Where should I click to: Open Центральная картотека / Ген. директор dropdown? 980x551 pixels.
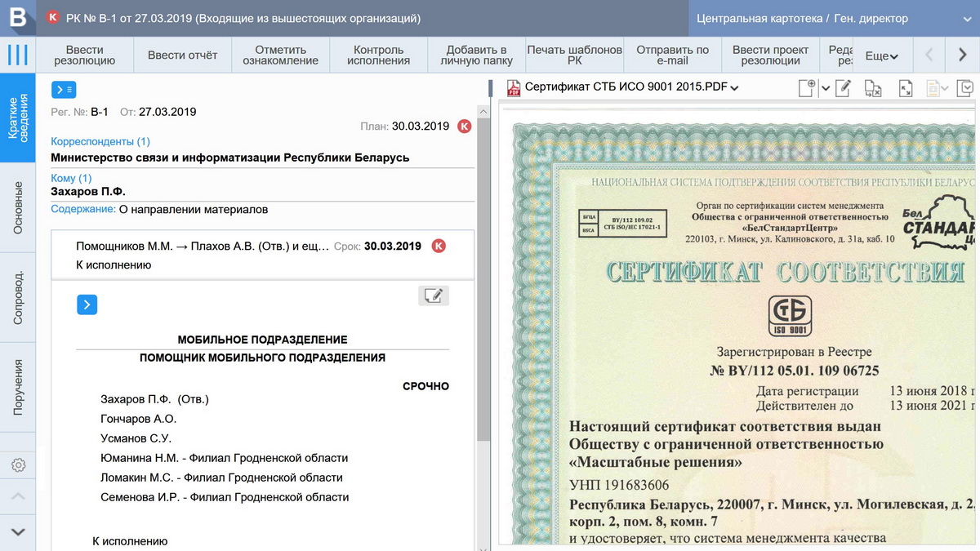pos(832,18)
